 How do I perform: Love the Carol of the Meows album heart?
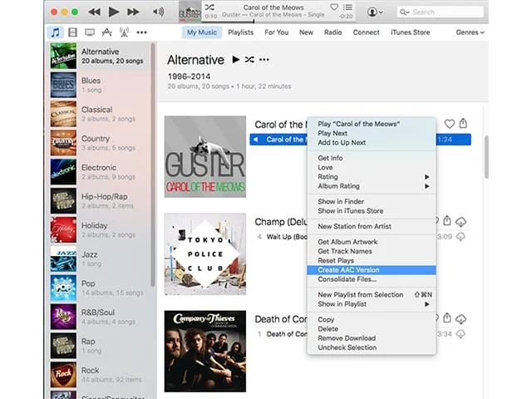click(x=449, y=124)
